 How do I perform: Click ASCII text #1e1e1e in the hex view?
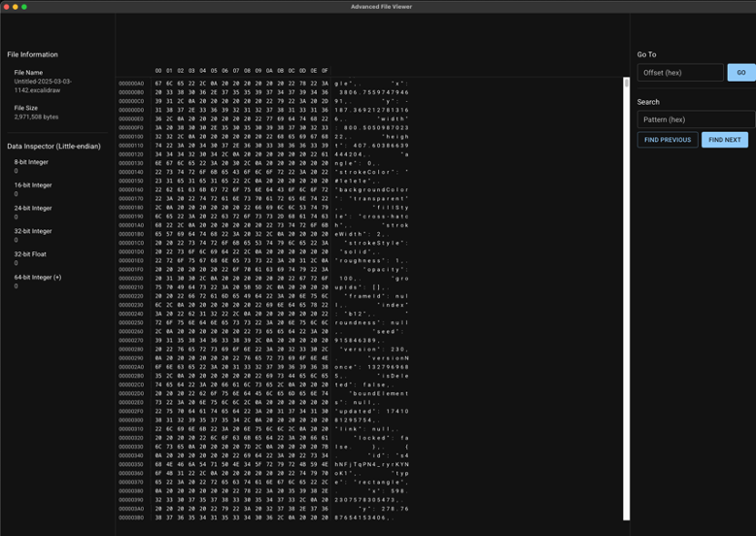pos(353,181)
